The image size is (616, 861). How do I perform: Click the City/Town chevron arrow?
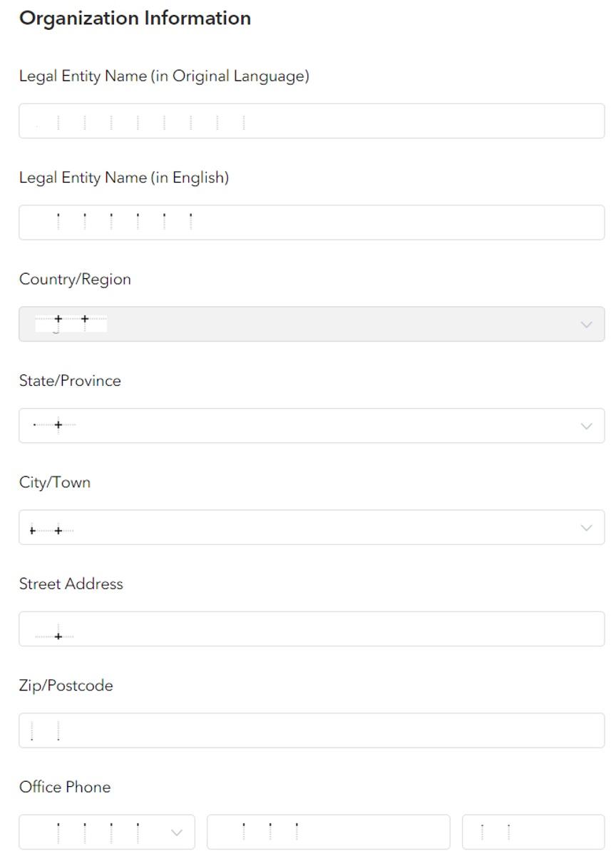coord(587,528)
